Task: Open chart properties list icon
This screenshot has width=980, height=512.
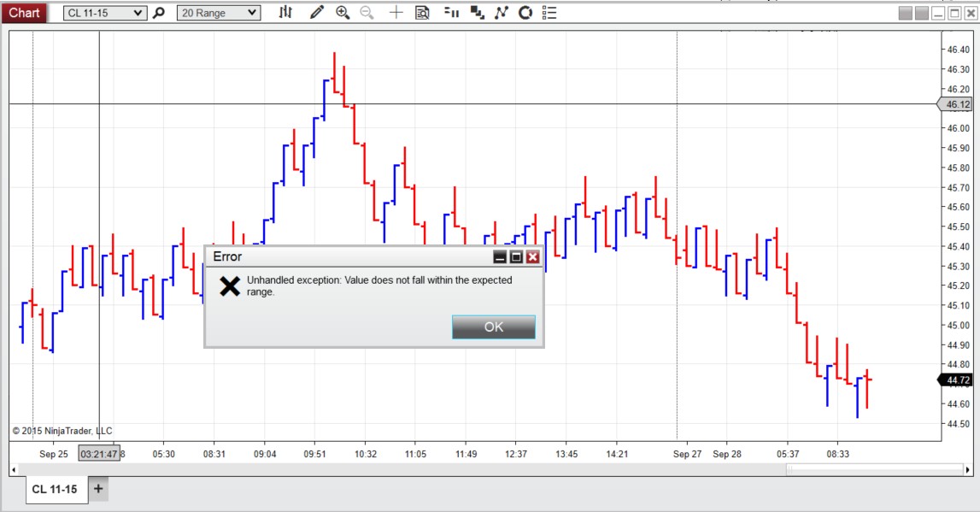Action: click(549, 13)
